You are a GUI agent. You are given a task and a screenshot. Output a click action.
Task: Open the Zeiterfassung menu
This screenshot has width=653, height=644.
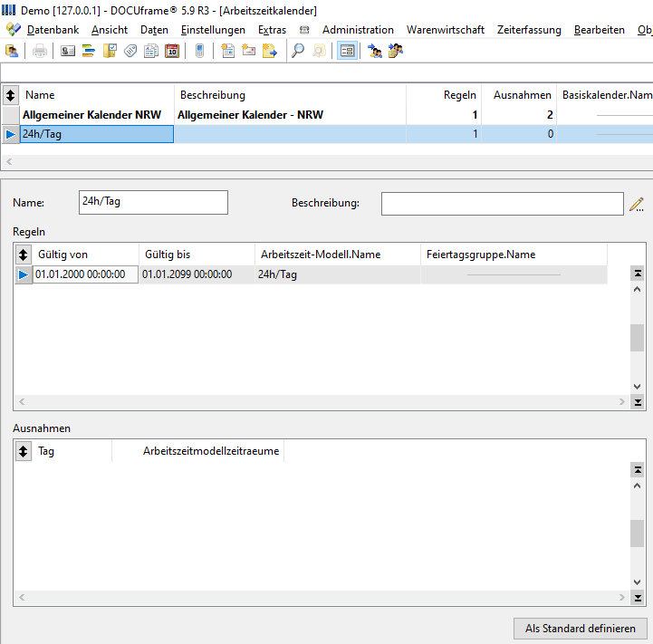[x=529, y=30]
